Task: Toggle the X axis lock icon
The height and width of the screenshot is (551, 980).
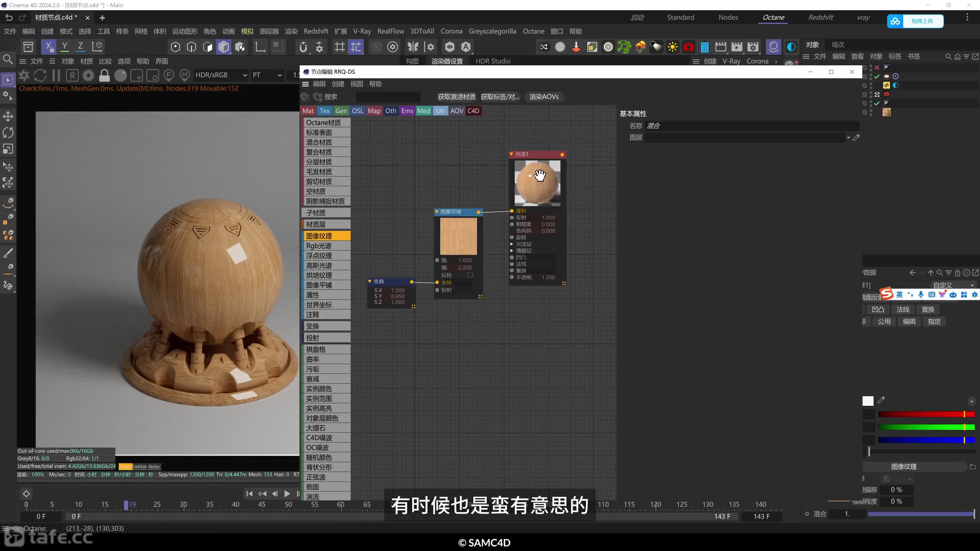Action: pyautogui.click(x=48, y=47)
